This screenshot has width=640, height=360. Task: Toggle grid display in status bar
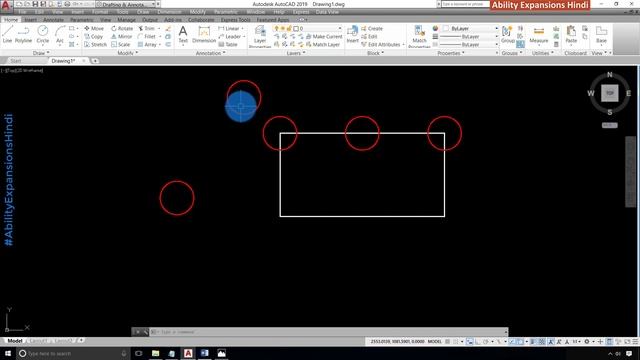[x=448, y=342]
